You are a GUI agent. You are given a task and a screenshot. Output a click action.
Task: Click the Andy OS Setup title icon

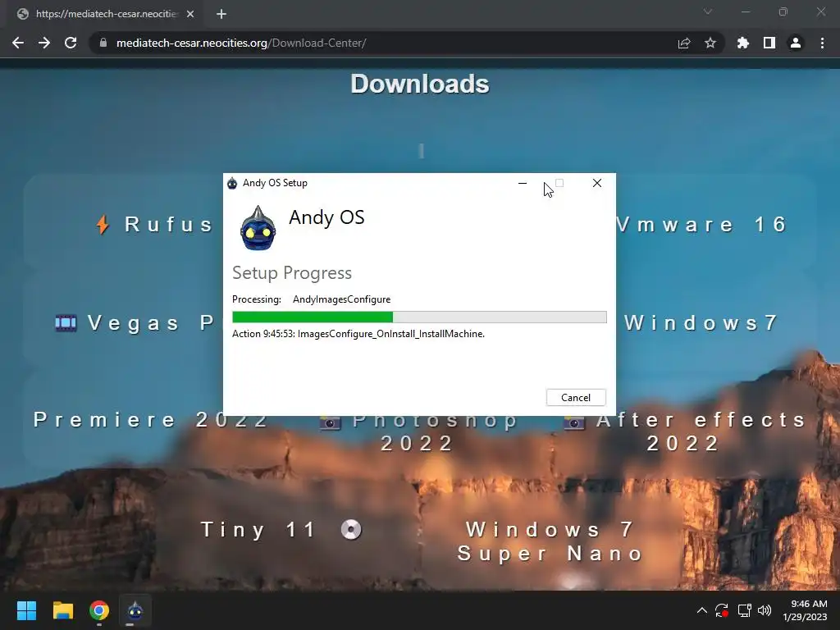point(232,183)
